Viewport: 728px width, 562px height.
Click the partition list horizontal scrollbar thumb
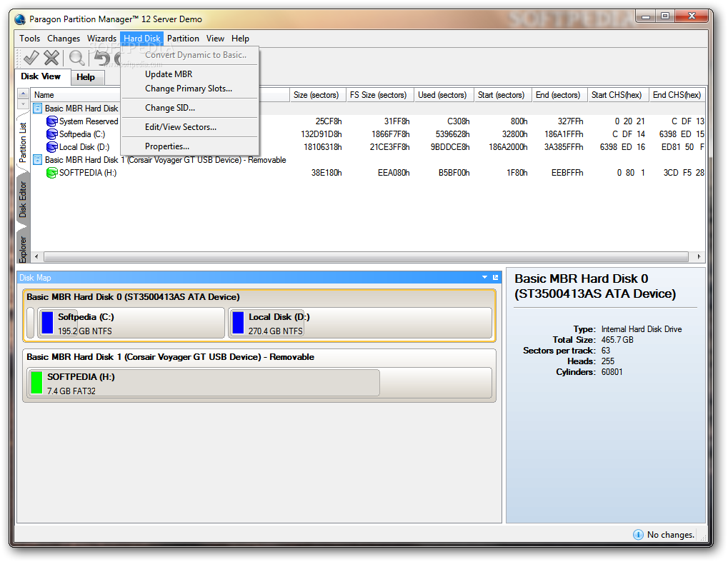(x=366, y=256)
